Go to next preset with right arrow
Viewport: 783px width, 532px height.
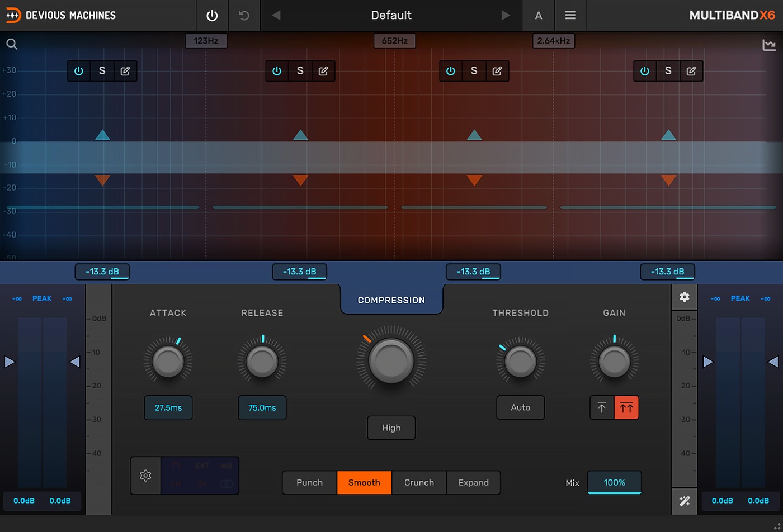506,16
